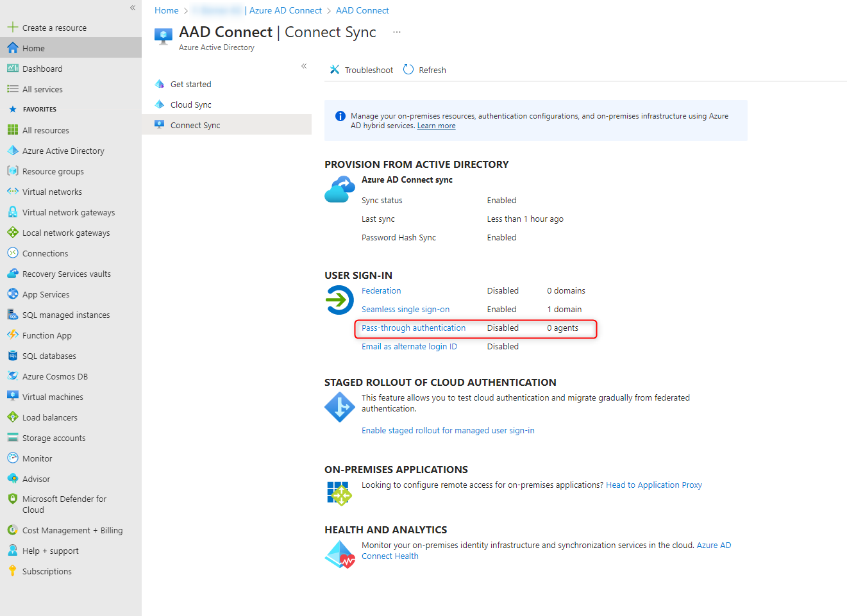Open Azure Cosmos DB service
Image resolution: width=847 pixels, height=616 pixels.
pyautogui.click(x=55, y=376)
